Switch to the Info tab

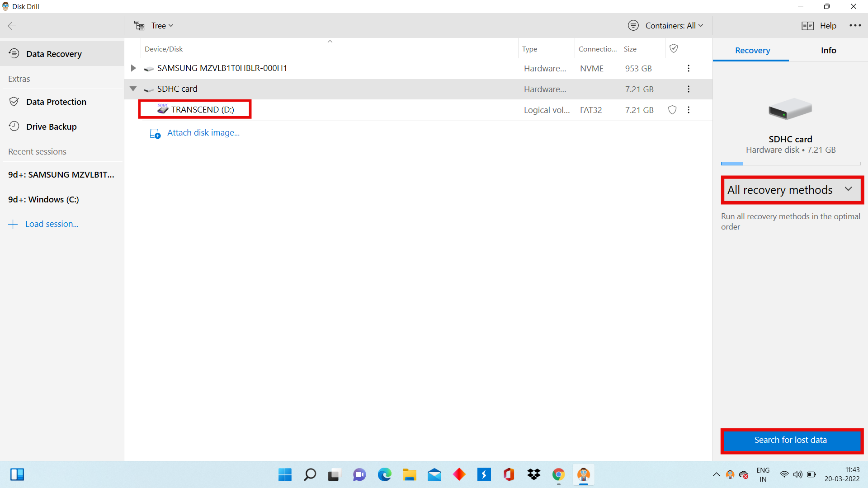pyautogui.click(x=828, y=51)
